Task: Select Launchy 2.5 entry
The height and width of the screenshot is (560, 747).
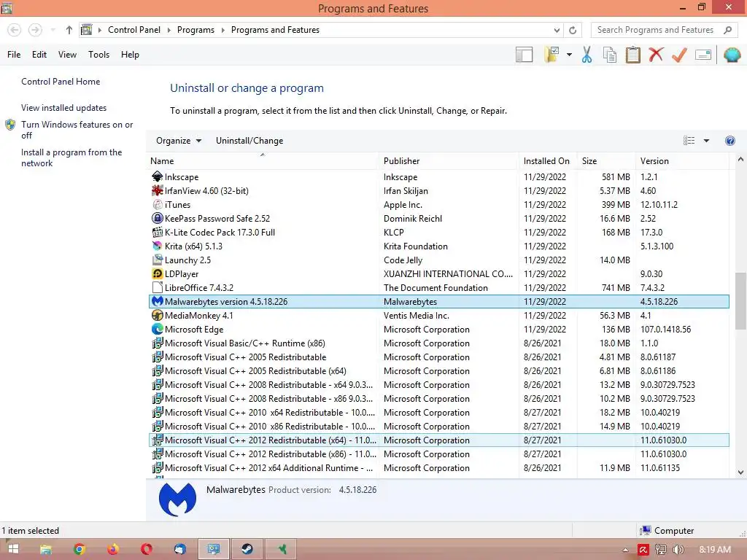Action: click(x=438, y=260)
